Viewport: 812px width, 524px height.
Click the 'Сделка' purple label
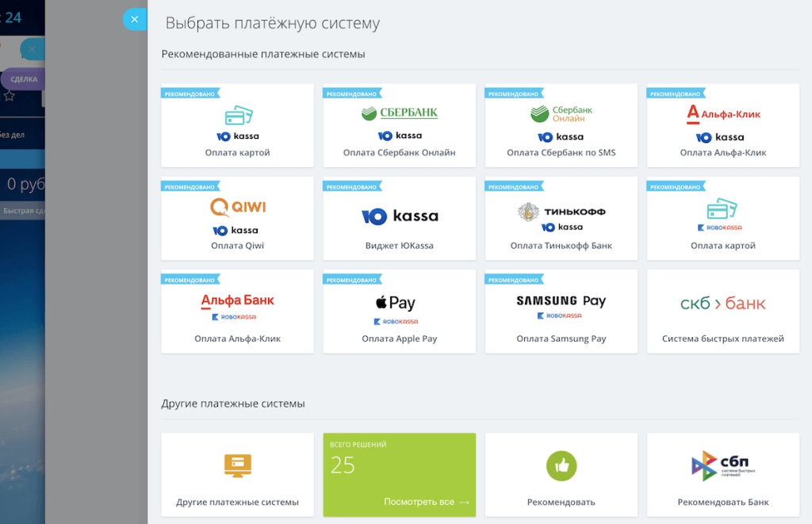point(24,79)
